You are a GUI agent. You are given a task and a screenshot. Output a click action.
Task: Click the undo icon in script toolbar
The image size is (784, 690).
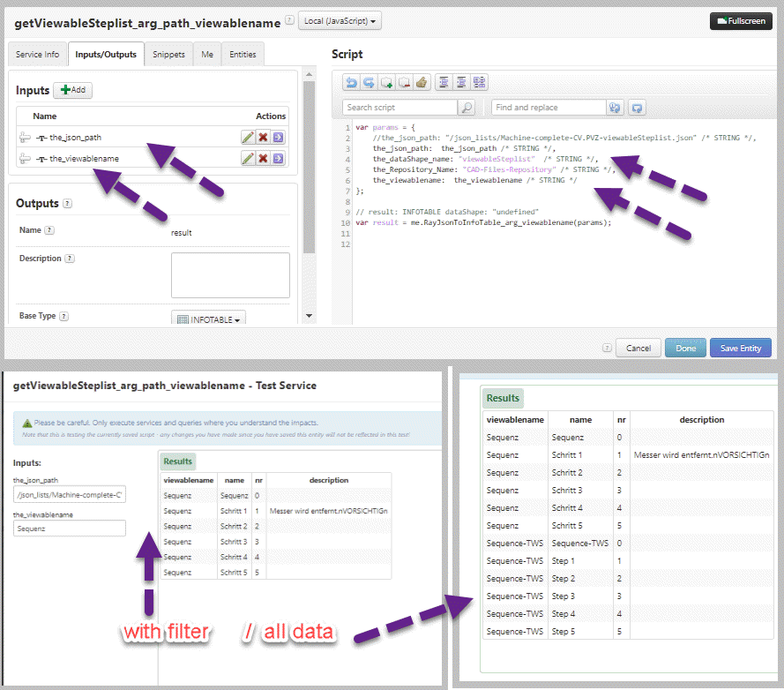click(x=352, y=82)
